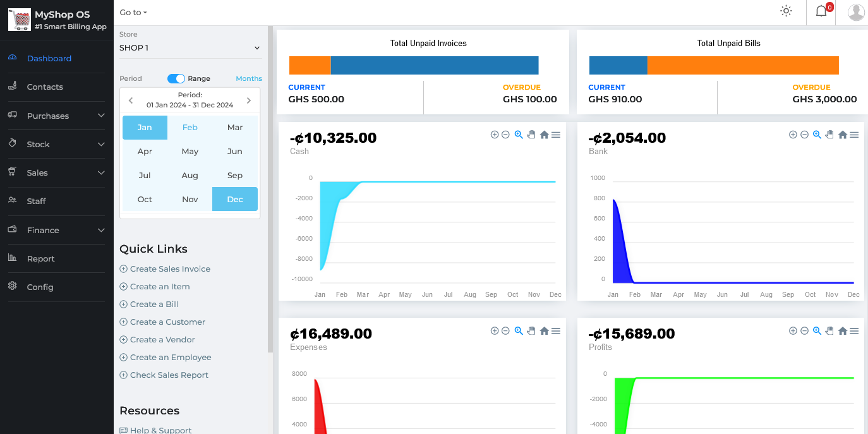Click the Check Sales Report link
Screen dimensions: 868x434
pos(169,375)
